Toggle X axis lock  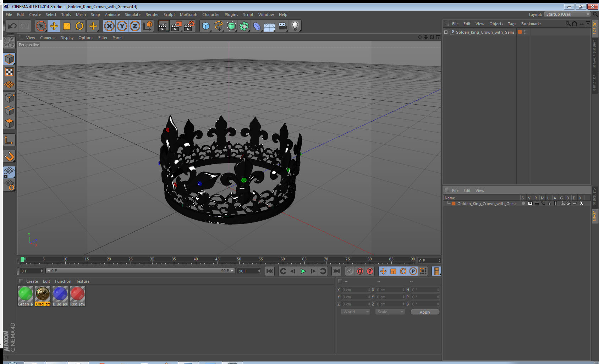(x=109, y=26)
